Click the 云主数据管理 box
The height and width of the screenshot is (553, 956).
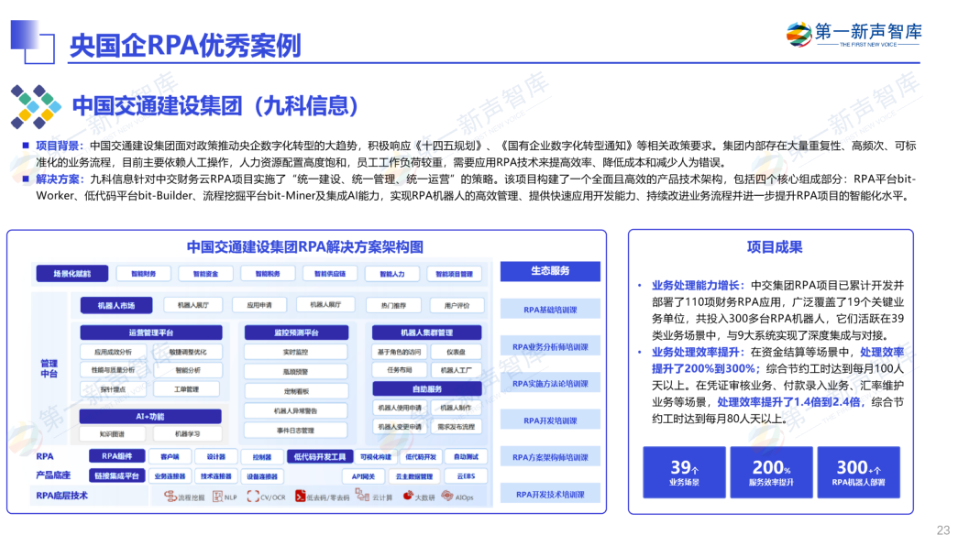tap(415, 476)
